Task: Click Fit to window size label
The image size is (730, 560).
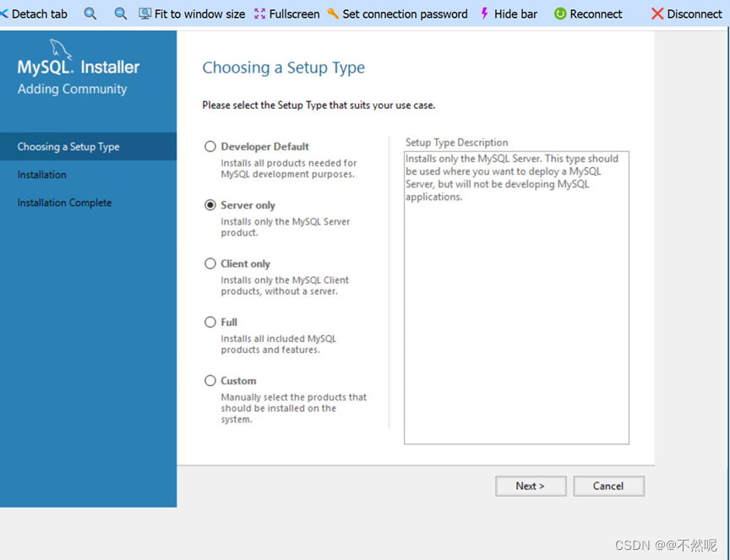Action: (x=199, y=14)
